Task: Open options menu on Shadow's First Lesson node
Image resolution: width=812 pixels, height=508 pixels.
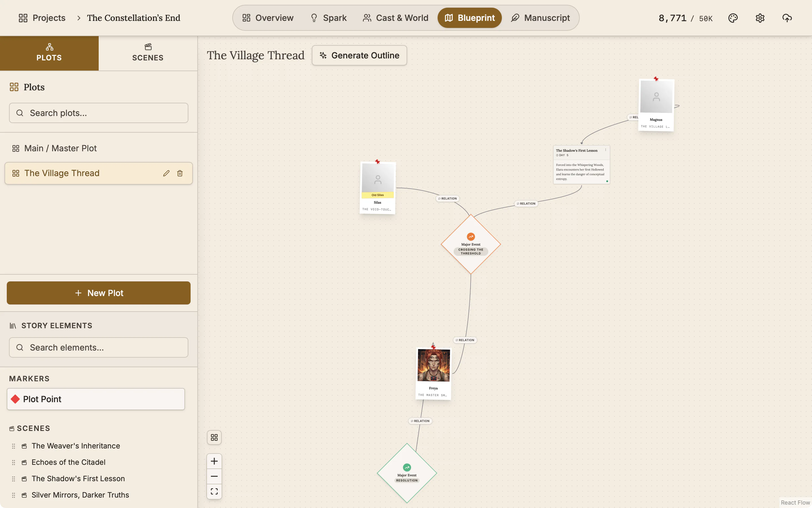Action: [x=606, y=150]
